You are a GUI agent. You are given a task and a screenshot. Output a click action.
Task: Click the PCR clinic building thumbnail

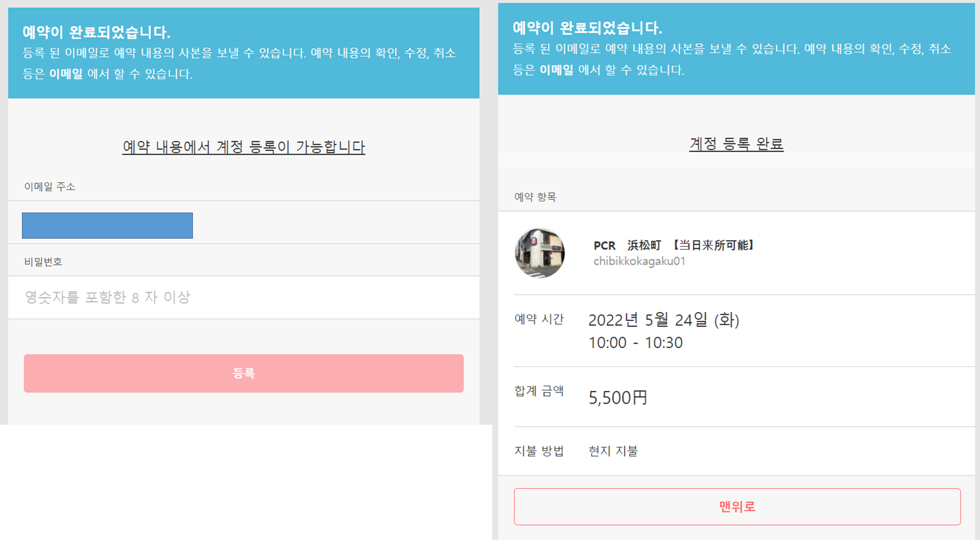(539, 253)
